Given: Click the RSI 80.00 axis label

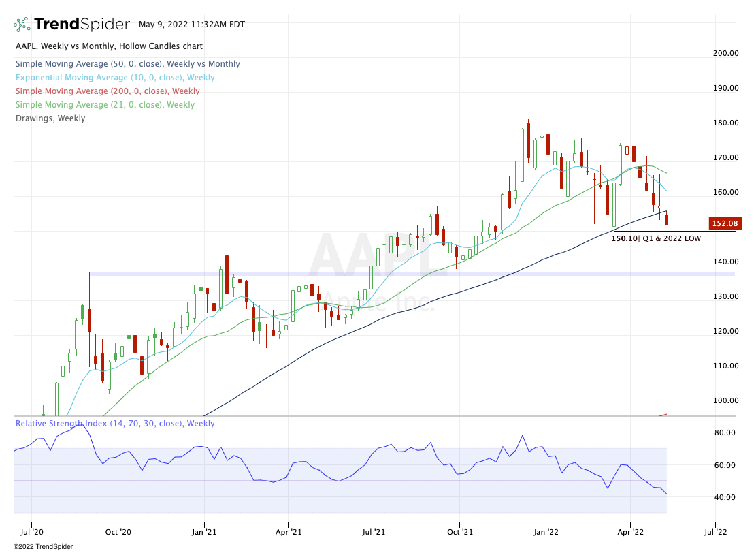Looking at the screenshot, I should (x=725, y=432).
